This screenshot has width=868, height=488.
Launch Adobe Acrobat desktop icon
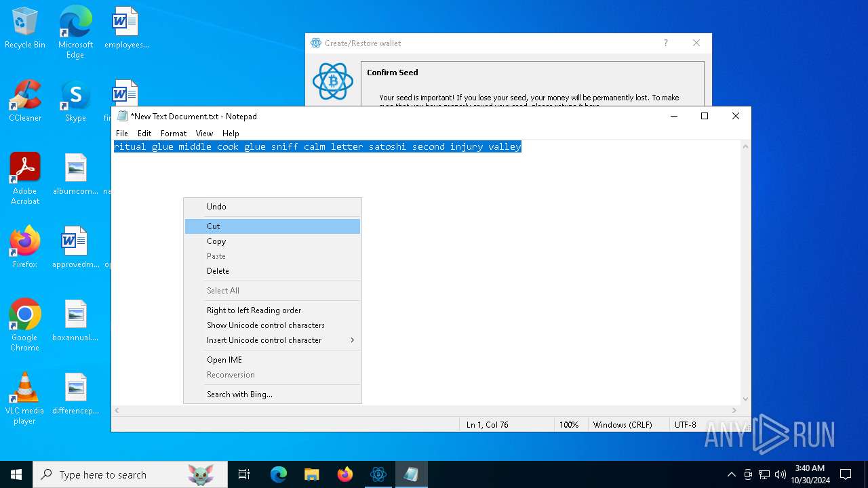pyautogui.click(x=25, y=178)
